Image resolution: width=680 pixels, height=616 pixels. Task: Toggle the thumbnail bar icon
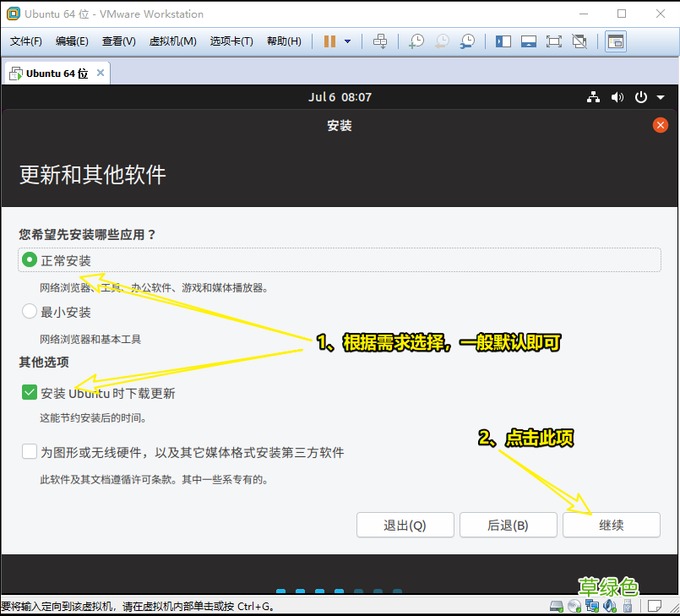click(x=528, y=41)
